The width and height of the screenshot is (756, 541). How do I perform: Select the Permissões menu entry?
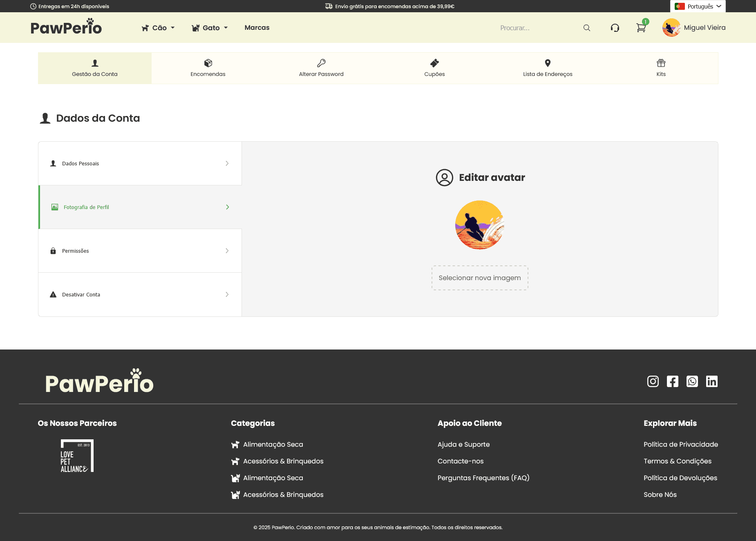(x=140, y=251)
